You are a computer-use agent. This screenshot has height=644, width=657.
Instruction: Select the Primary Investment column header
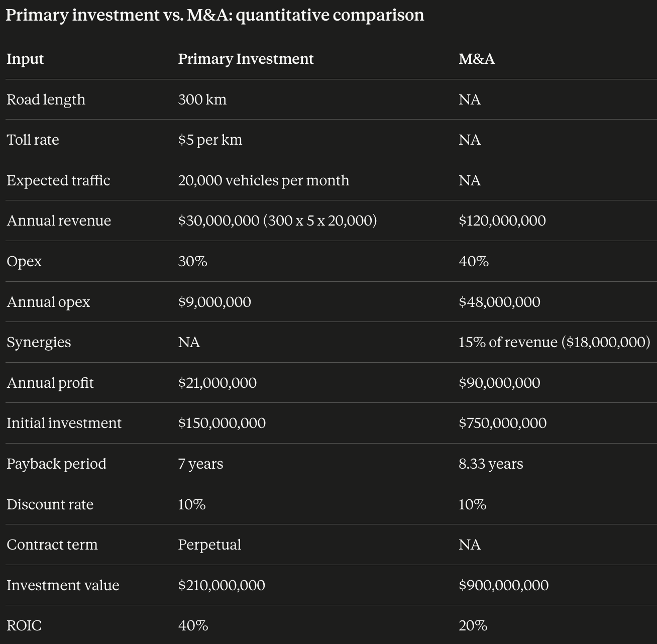(246, 59)
